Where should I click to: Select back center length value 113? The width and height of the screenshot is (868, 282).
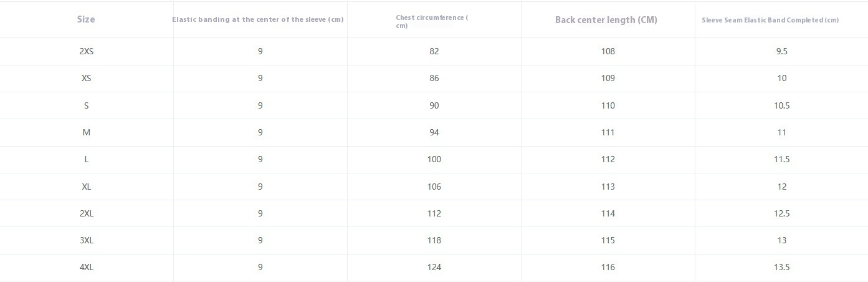pos(608,187)
